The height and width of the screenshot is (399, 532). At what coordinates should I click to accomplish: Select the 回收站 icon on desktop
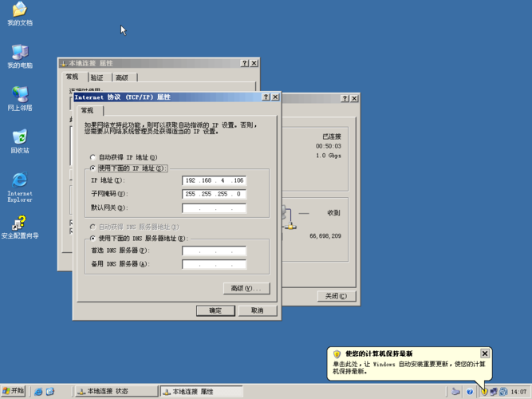pyautogui.click(x=19, y=138)
